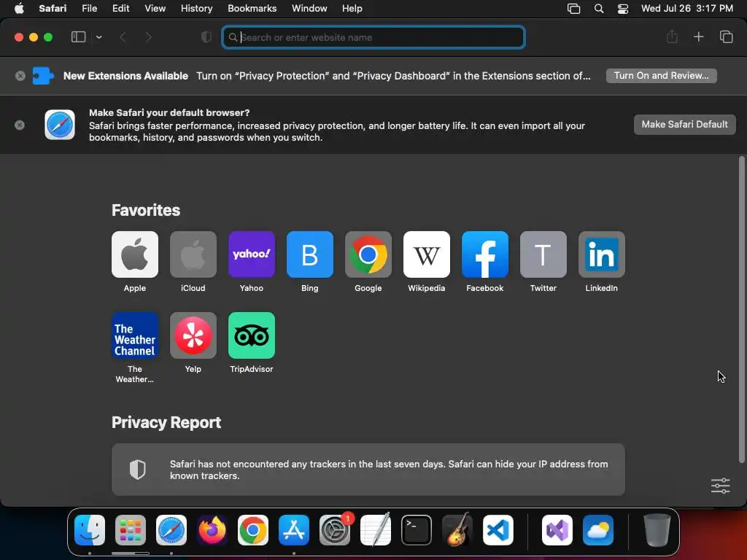Open the Facebook favorite tile

(x=485, y=254)
